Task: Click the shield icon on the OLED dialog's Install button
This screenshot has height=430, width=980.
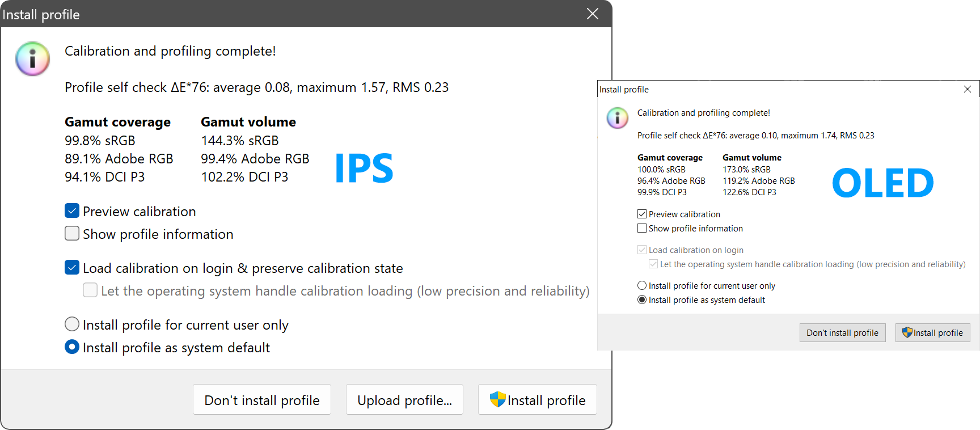Action: tap(907, 332)
